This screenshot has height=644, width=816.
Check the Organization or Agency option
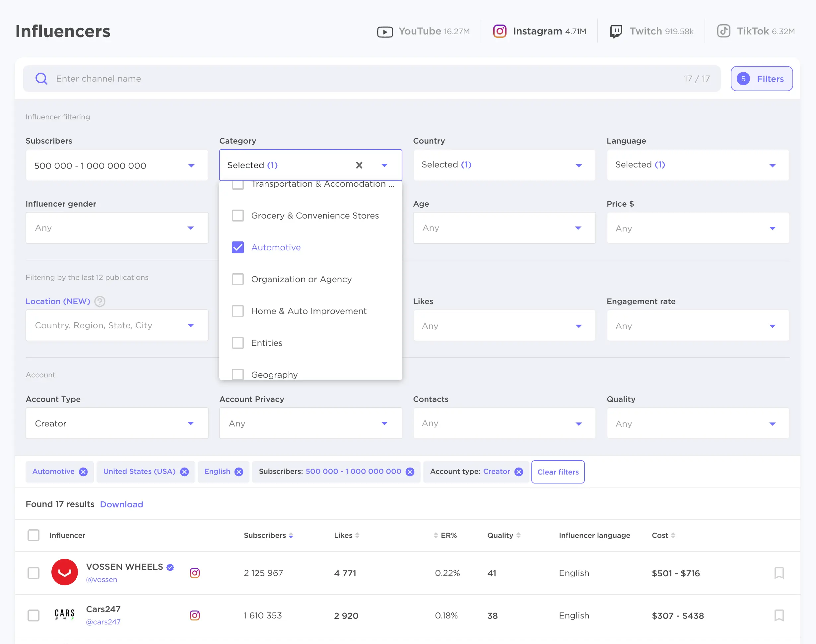pyautogui.click(x=238, y=280)
